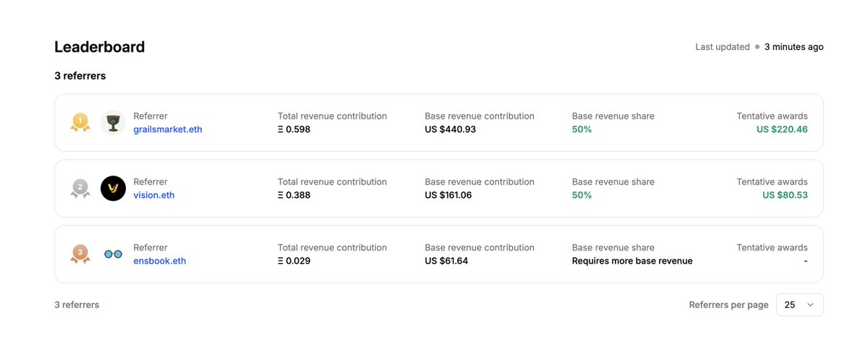
Task: Click the 3 minutes ago timestamp
Action: click(x=793, y=47)
